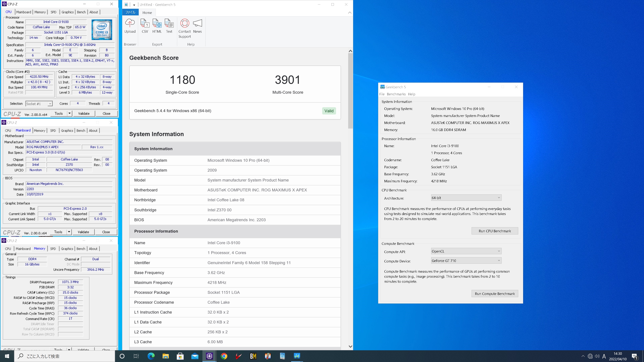The width and height of the screenshot is (644, 362).
Task: Open Tools dropdown arrow in Mainboard CPU-Z window
Action: pos(69,232)
